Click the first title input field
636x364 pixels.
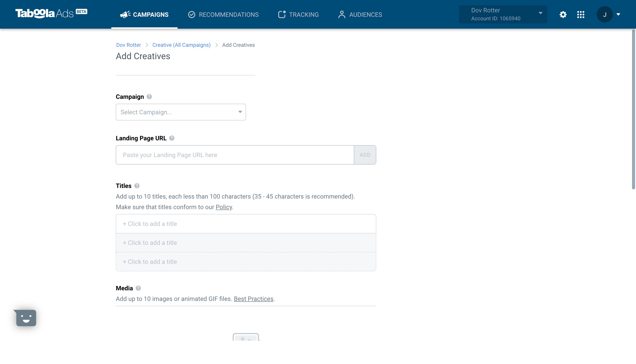[x=246, y=223]
